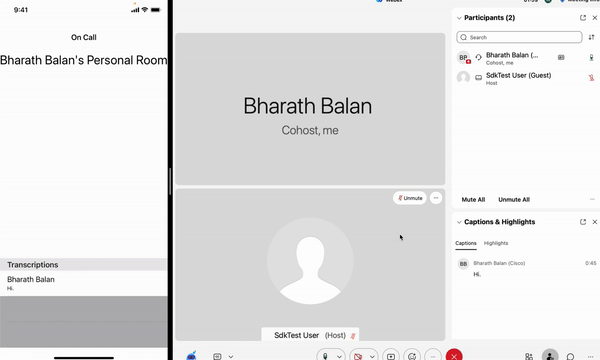Toggle the participants panel icon
Screen dimensions: 600x360
click(550, 355)
